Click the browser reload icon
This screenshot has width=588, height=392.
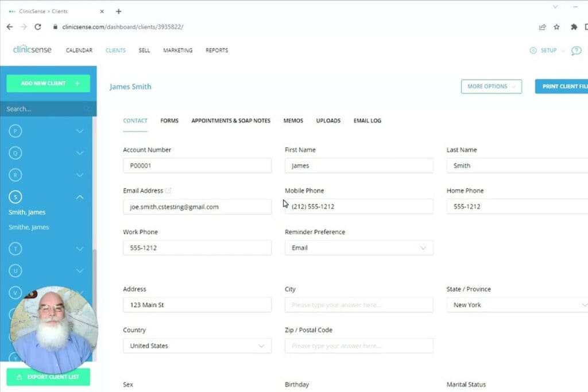click(38, 27)
